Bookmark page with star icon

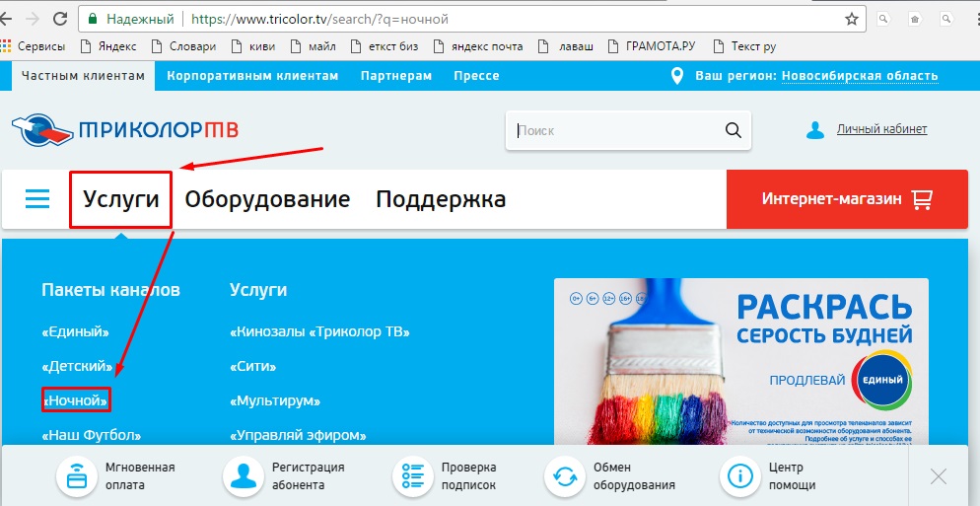(x=852, y=19)
